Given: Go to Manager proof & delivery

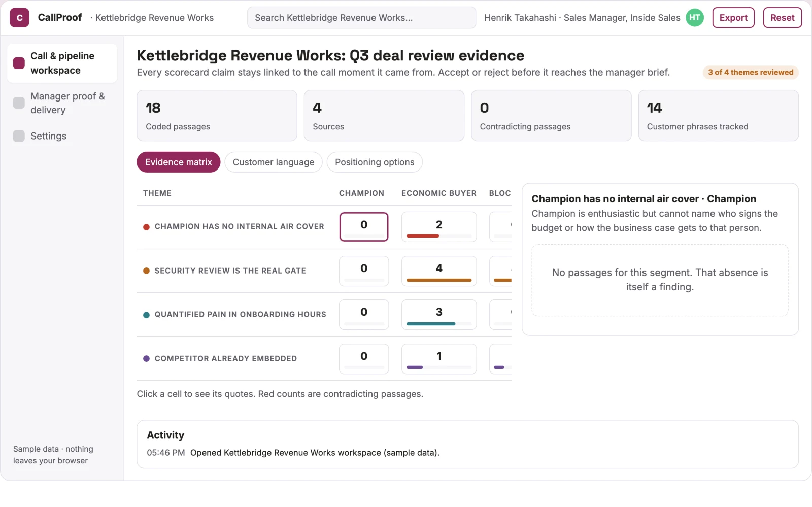Looking at the screenshot, I should click(62, 103).
